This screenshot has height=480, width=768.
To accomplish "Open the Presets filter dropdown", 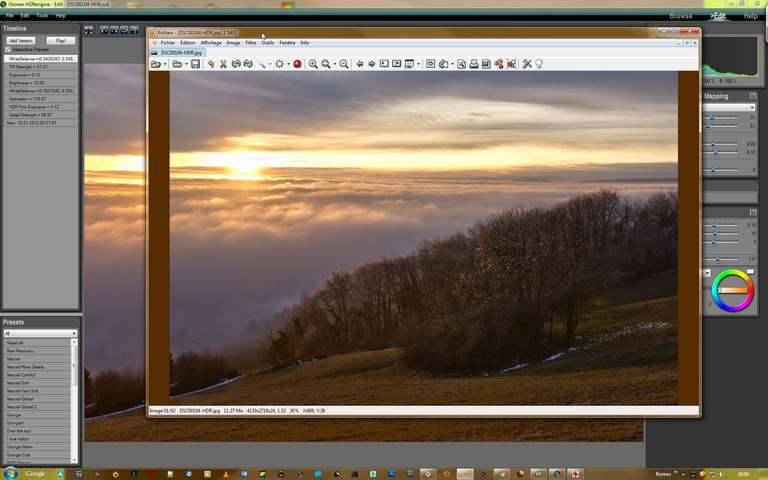I will tap(39, 333).
